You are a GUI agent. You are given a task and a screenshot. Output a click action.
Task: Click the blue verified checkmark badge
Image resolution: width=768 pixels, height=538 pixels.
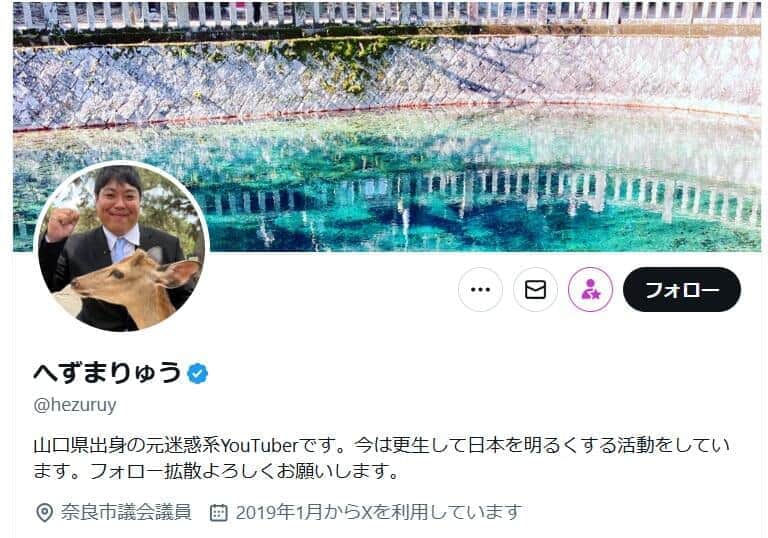point(197,373)
